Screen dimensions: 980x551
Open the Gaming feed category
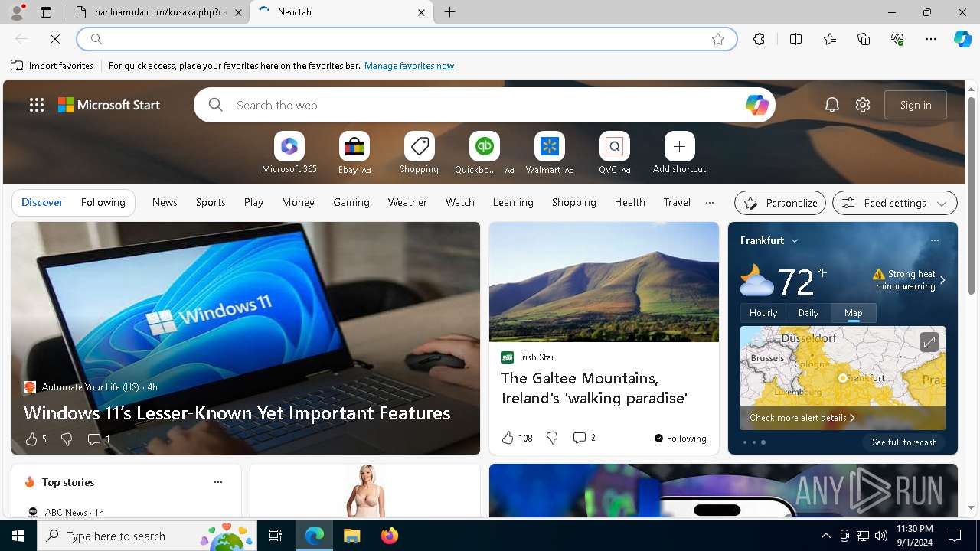351,202
